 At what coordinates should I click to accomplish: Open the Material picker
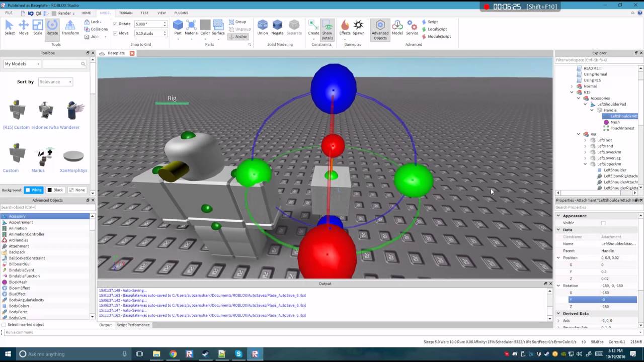(191, 28)
